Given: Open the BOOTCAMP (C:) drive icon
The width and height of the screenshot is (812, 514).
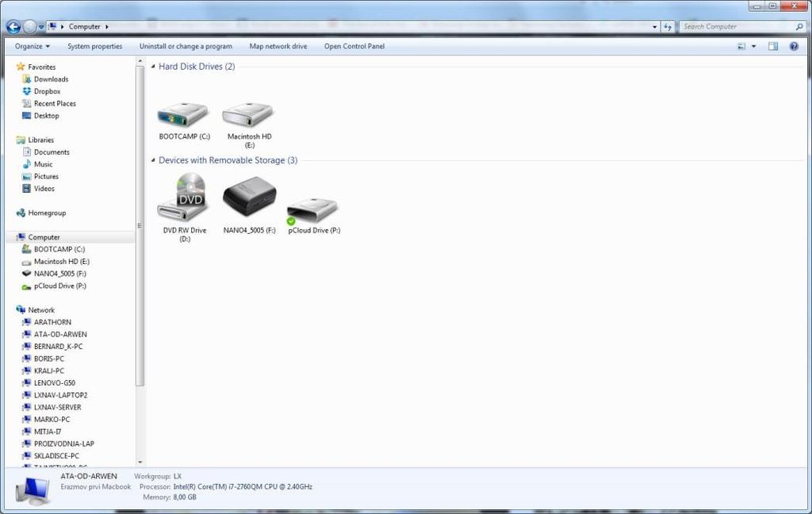Looking at the screenshot, I should (183, 115).
